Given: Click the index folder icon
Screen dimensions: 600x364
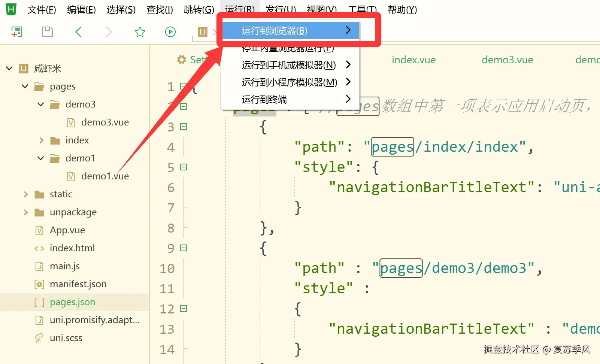Looking at the screenshot, I should point(55,140).
